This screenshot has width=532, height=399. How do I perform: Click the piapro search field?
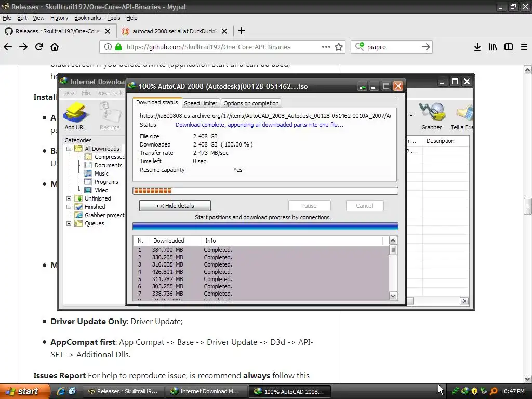pyautogui.click(x=393, y=47)
